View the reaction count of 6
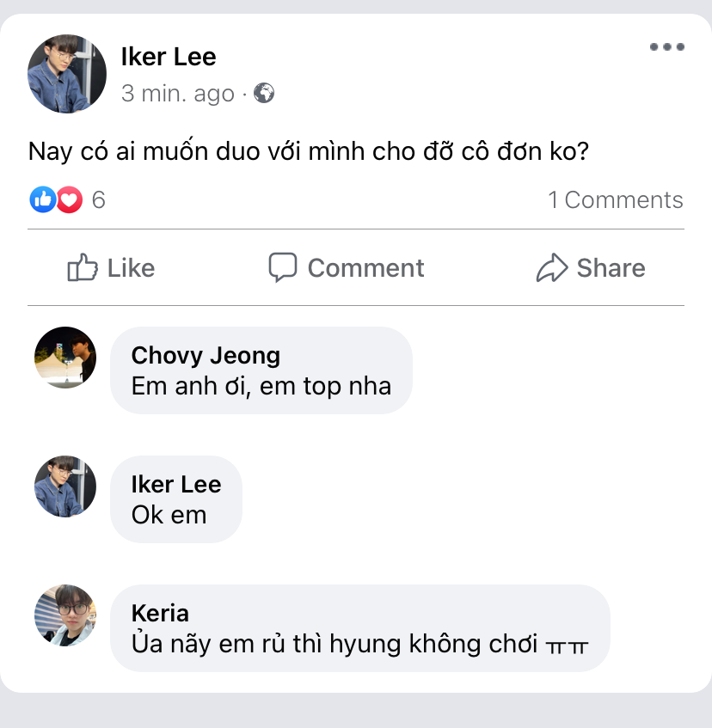 98,200
